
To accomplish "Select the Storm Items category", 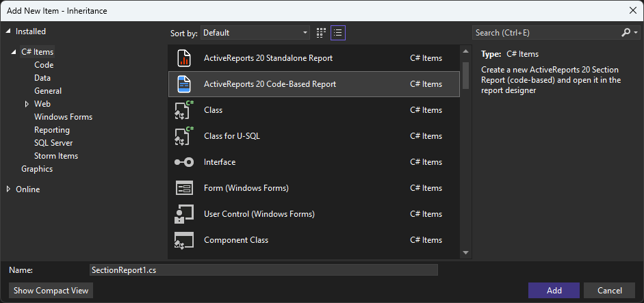I will tap(56, 156).
